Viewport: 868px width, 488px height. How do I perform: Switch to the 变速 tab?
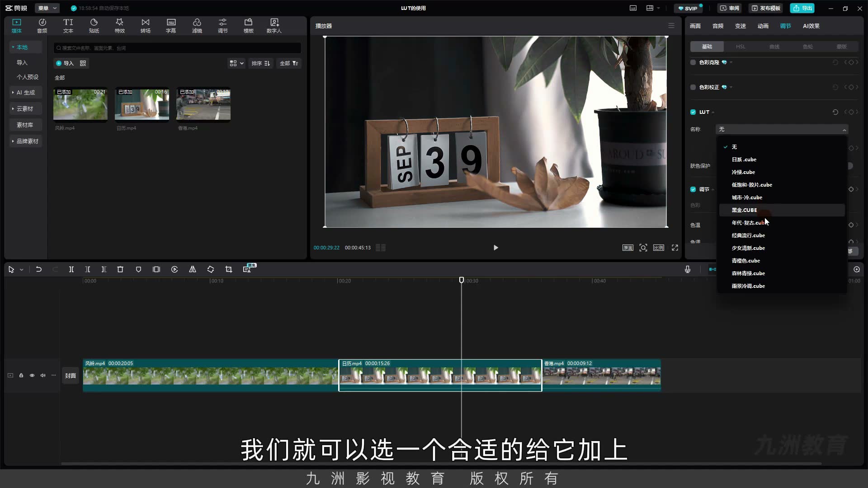pos(741,26)
